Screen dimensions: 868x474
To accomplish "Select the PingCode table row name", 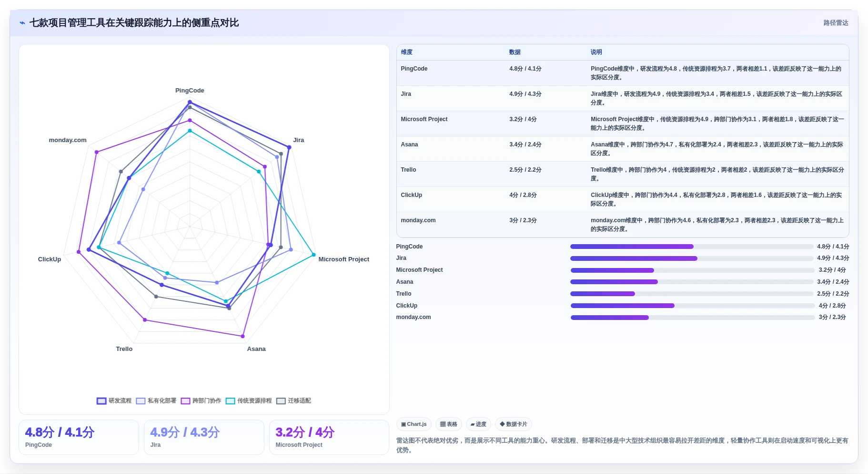I will tap(414, 69).
